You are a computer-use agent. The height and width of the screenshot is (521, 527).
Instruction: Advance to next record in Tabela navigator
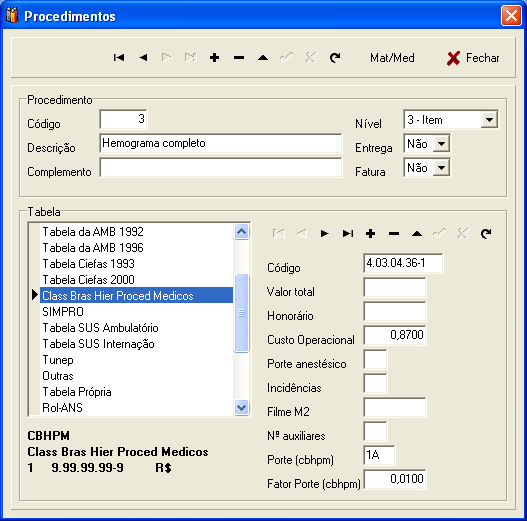point(324,233)
